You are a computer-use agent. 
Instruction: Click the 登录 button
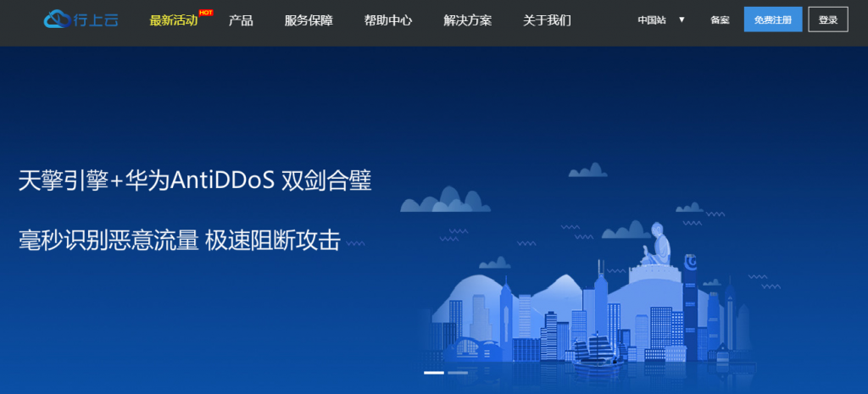coord(828,19)
